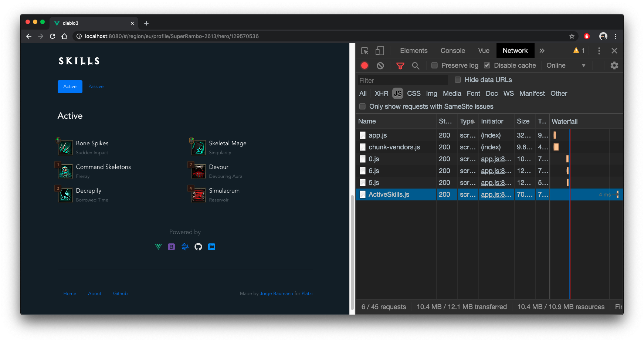Open the Github footer link

click(120, 294)
